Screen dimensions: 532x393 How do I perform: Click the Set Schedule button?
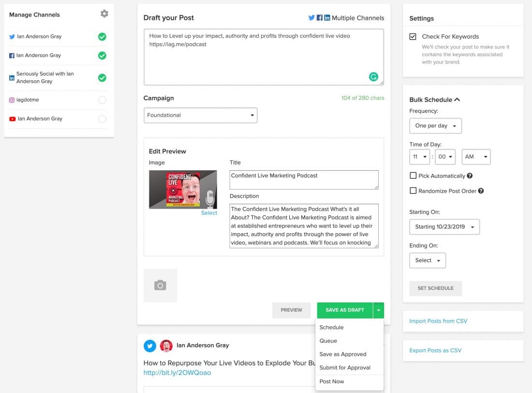[x=435, y=288]
